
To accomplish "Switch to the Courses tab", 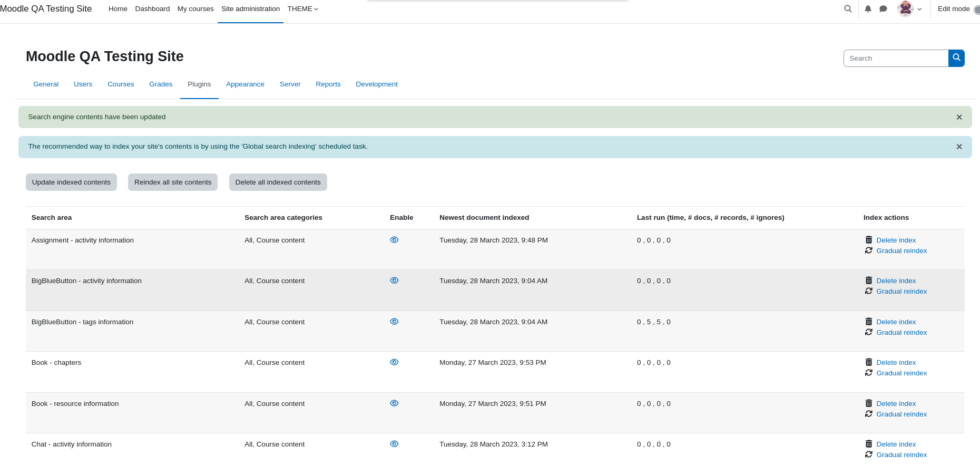I will click(x=121, y=84).
